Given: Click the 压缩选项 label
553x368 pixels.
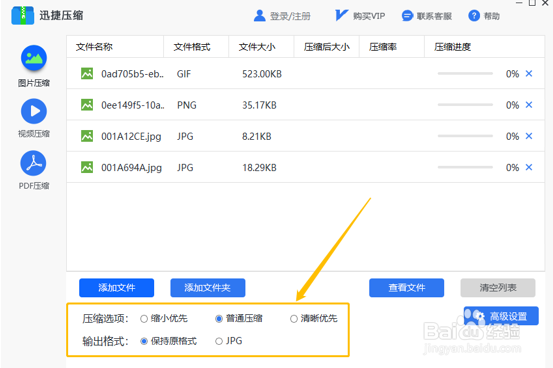Looking at the screenshot, I should (105, 319).
